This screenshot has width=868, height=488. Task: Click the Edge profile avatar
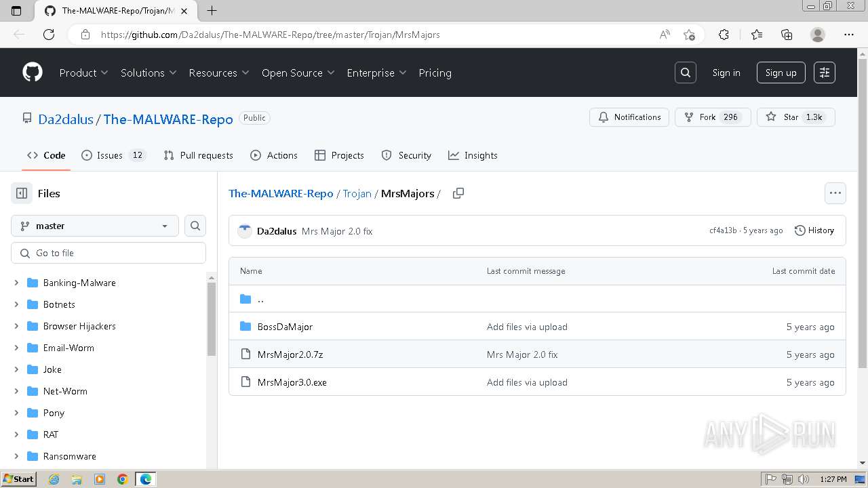tap(818, 35)
